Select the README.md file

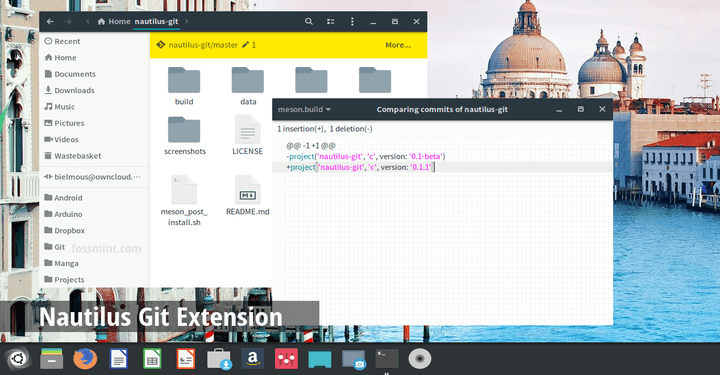click(248, 196)
